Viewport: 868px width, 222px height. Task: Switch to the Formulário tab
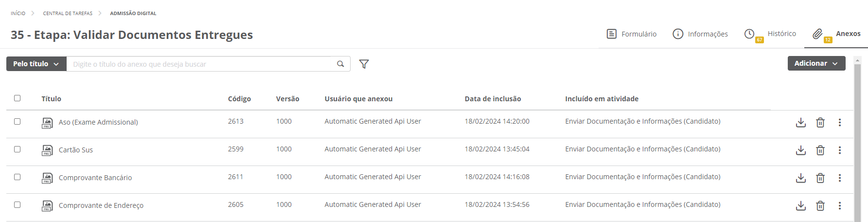(x=632, y=34)
